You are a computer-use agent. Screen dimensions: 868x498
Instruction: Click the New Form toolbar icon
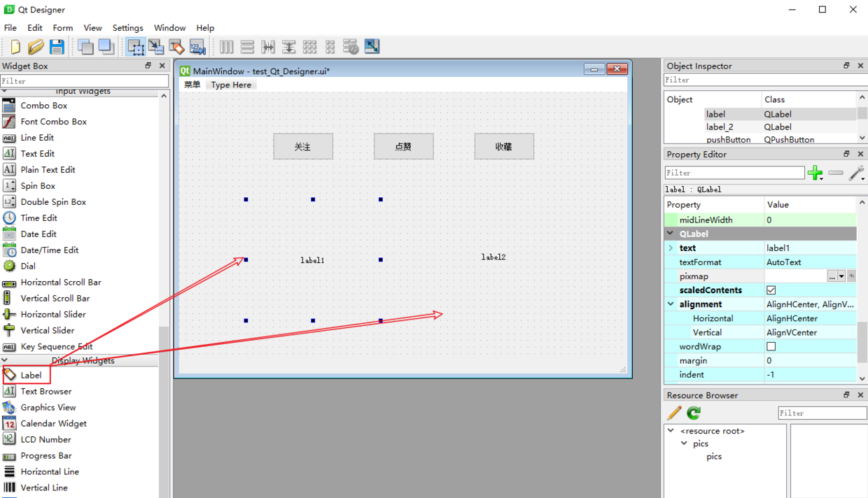coord(15,47)
